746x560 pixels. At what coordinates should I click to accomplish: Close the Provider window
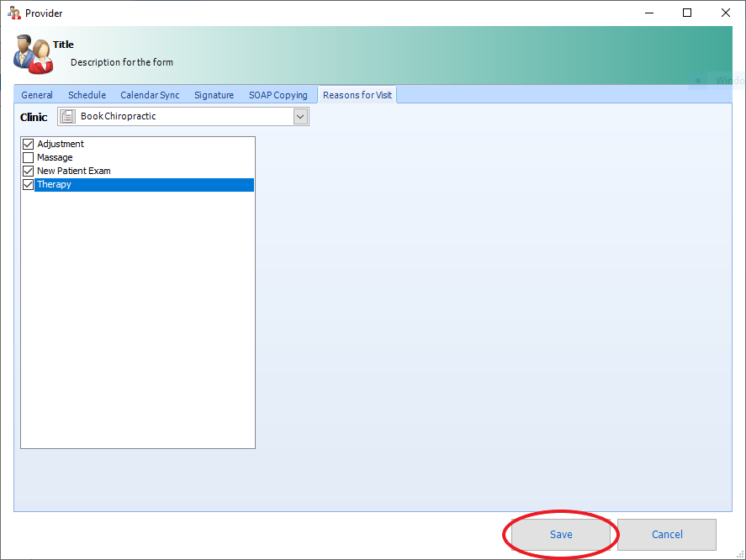coord(726,13)
